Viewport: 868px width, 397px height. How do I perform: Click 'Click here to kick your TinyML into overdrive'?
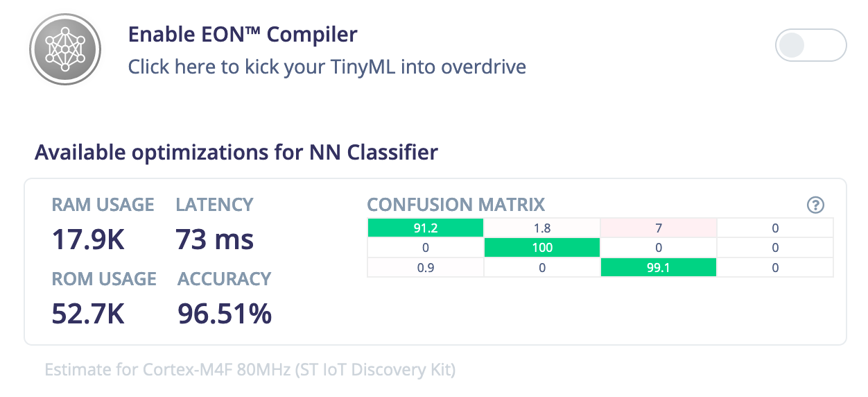point(327,67)
